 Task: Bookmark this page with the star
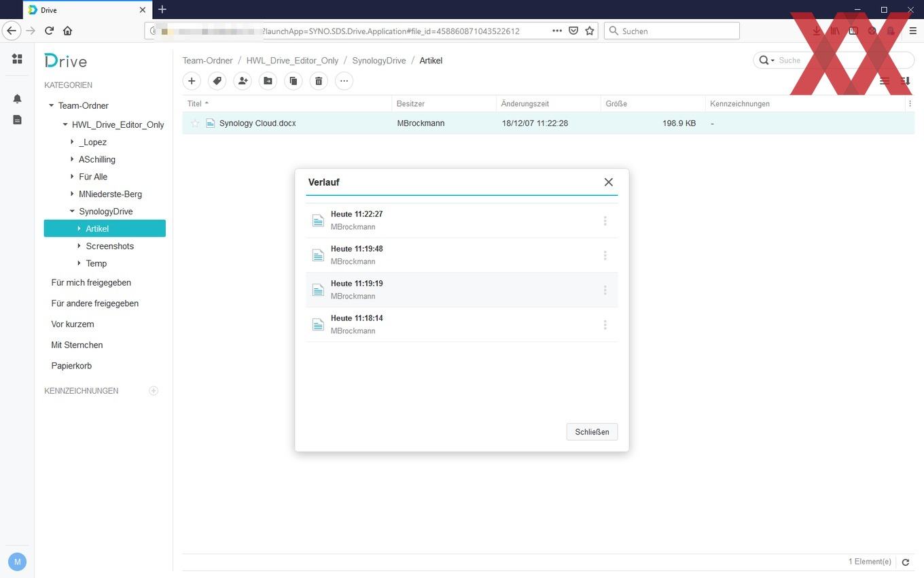(590, 31)
